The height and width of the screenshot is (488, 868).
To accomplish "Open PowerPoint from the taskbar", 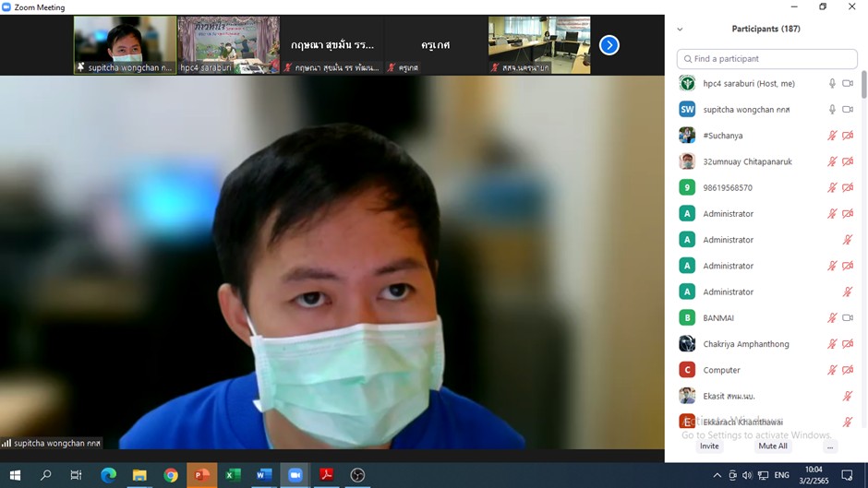I will tap(201, 475).
